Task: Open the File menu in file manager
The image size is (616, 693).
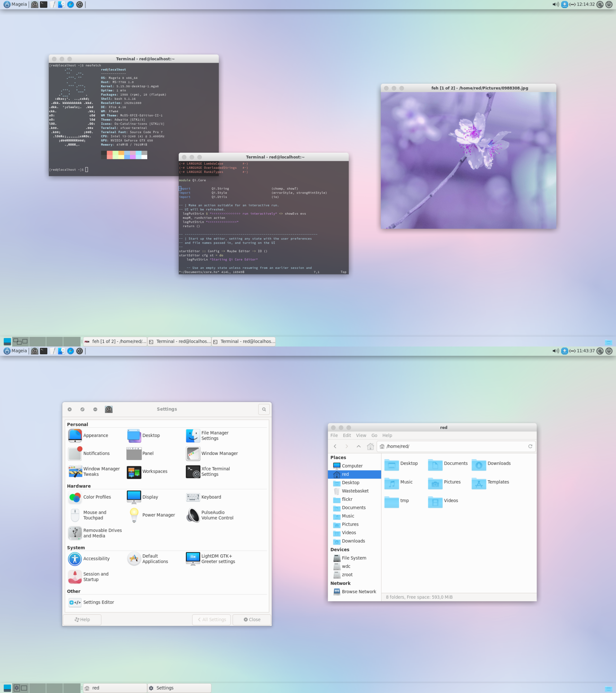Action: click(334, 436)
